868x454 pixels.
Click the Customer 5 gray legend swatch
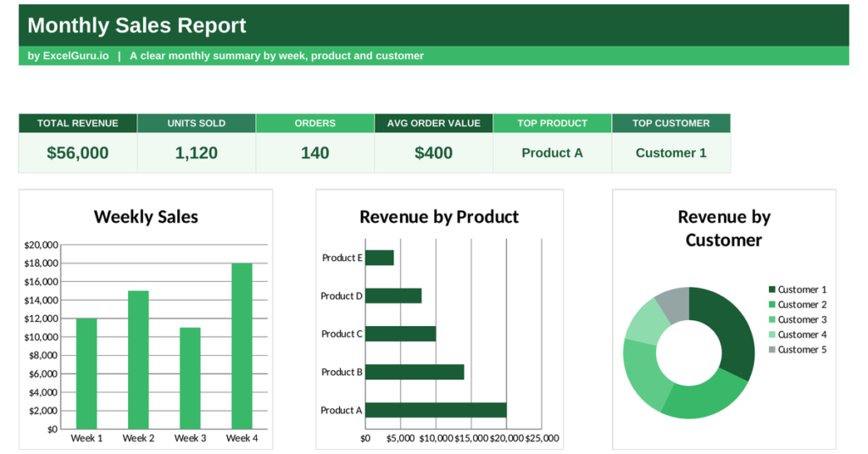tap(771, 350)
